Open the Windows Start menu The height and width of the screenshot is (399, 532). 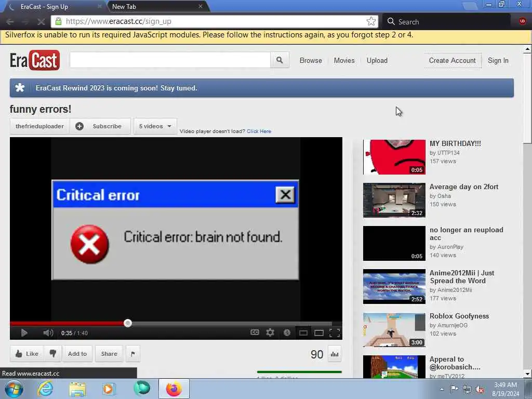point(14,389)
